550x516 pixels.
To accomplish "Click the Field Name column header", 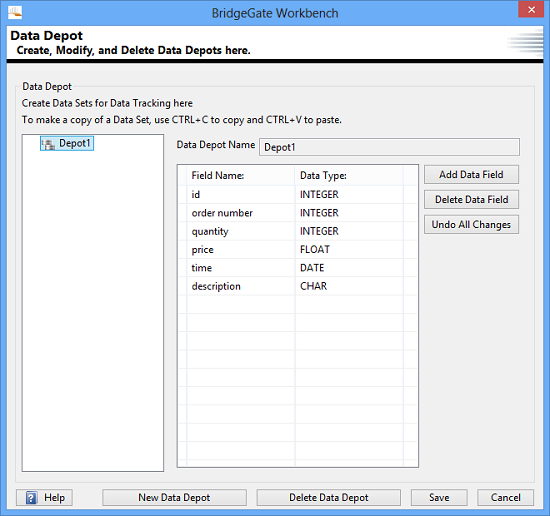I will [x=241, y=175].
